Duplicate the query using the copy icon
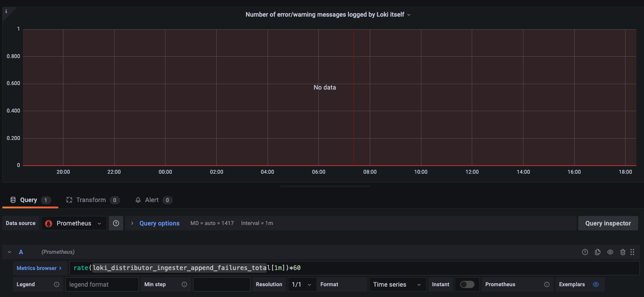Image resolution: width=644 pixels, height=297 pixels. click(598, 252)
